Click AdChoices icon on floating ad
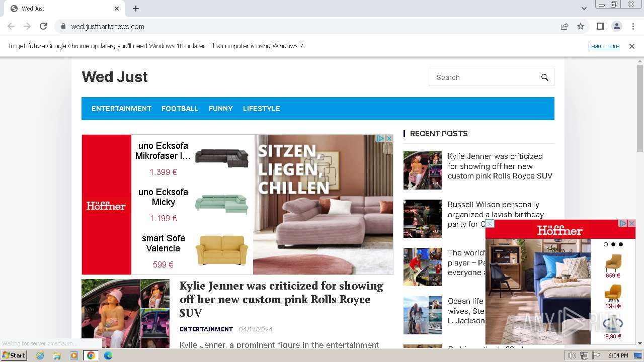Screen dimensions: 644x362 [x=623, y=223]
